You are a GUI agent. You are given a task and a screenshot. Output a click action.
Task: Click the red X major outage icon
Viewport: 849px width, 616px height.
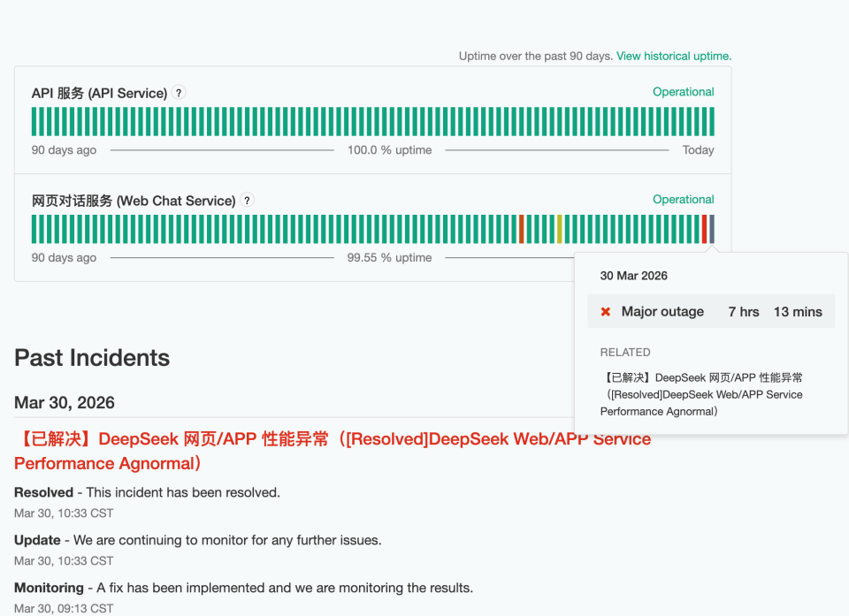pyautogui.click(x=606, y=312)
